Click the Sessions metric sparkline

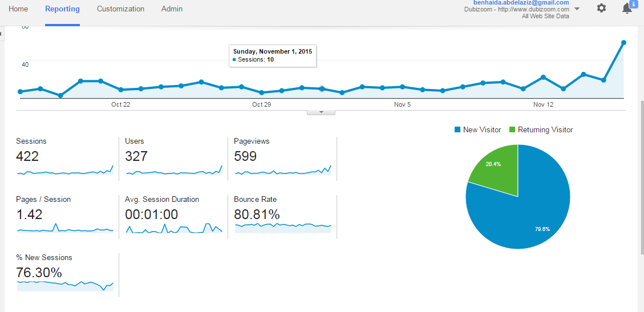pos(65,171)
